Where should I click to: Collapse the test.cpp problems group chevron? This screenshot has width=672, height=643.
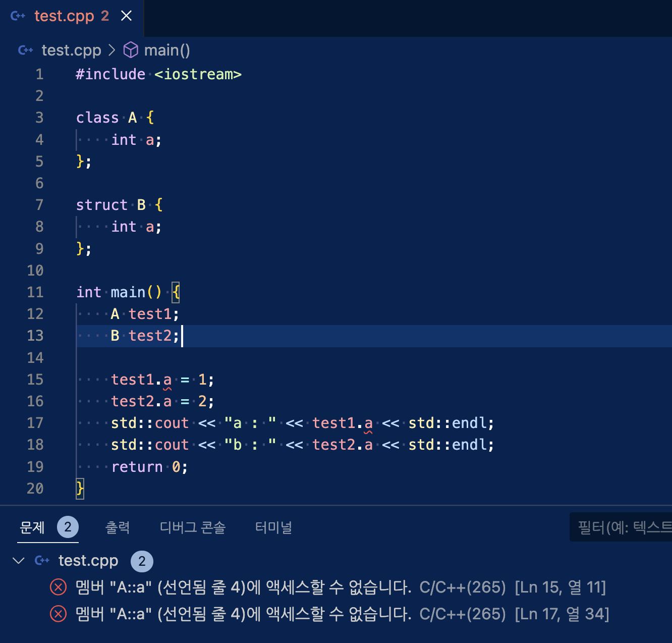(x=19, y=561)
